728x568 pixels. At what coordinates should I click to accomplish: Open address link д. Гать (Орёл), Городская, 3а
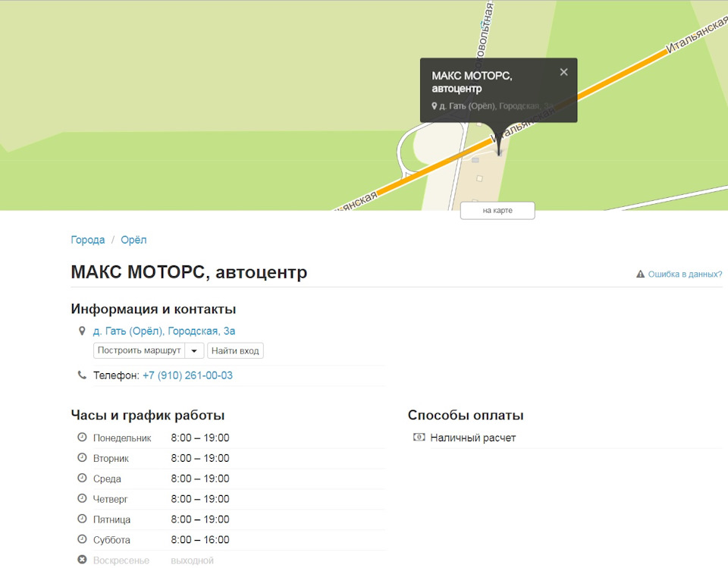click(164, 331)
